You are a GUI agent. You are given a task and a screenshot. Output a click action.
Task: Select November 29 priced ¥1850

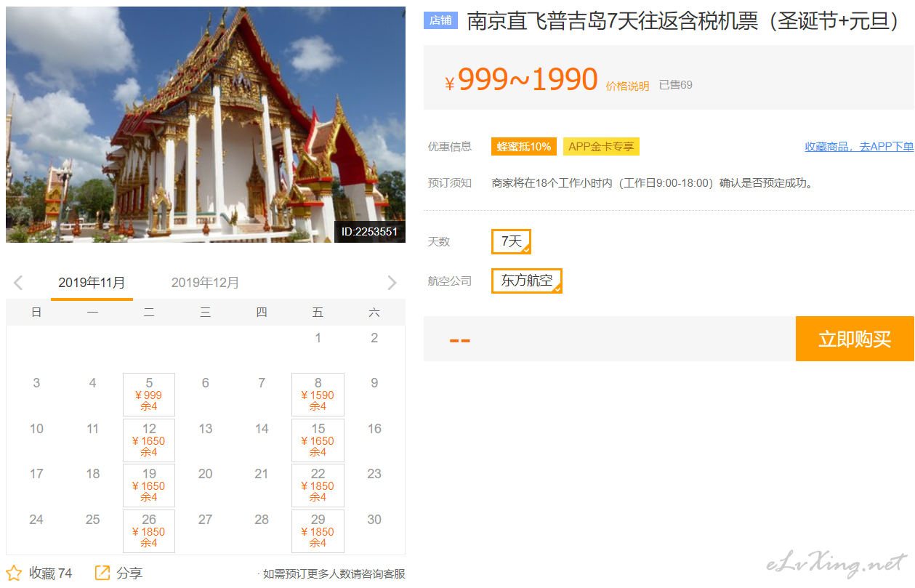point(318,531)
